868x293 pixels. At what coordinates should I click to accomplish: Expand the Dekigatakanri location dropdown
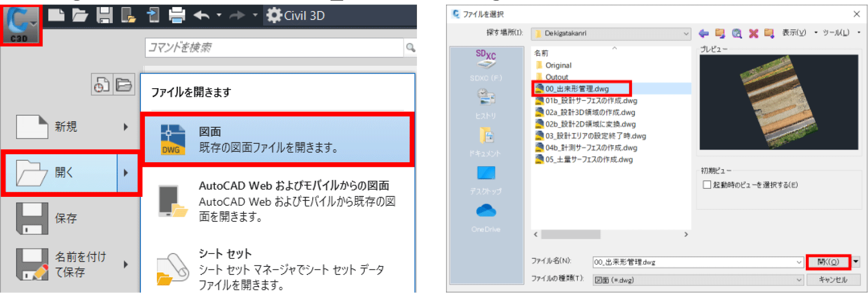click(686, 34)
